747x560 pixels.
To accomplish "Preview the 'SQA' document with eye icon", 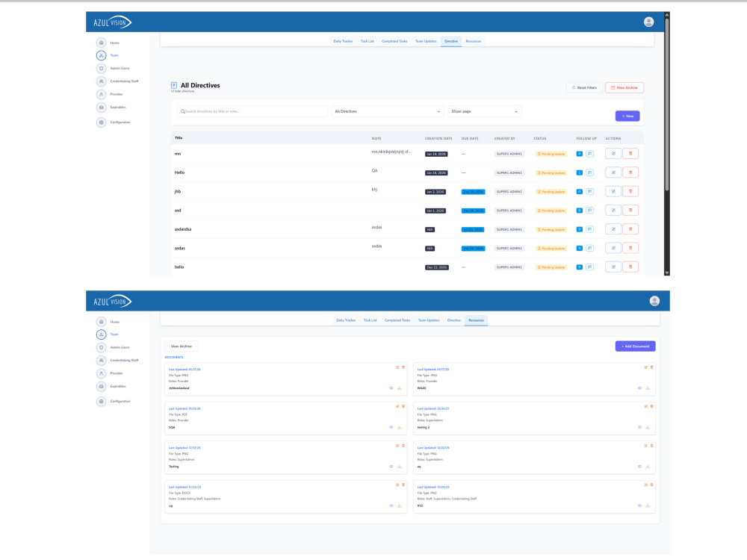I will (391, 427).
